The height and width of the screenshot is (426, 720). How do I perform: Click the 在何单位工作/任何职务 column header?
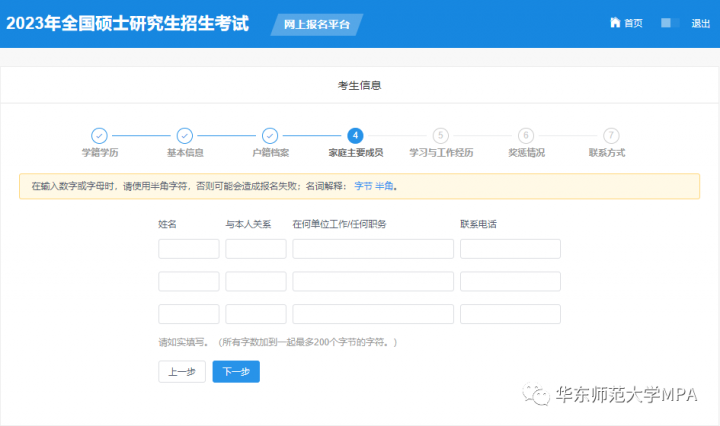(x=339, y=224)
